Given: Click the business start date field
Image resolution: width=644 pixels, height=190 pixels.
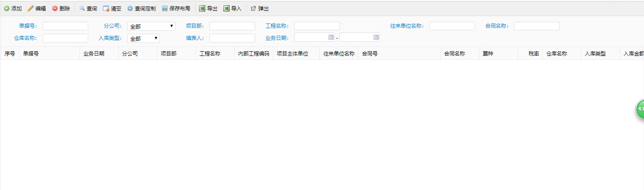Looking at the screenshot, I should coord(314,37).
